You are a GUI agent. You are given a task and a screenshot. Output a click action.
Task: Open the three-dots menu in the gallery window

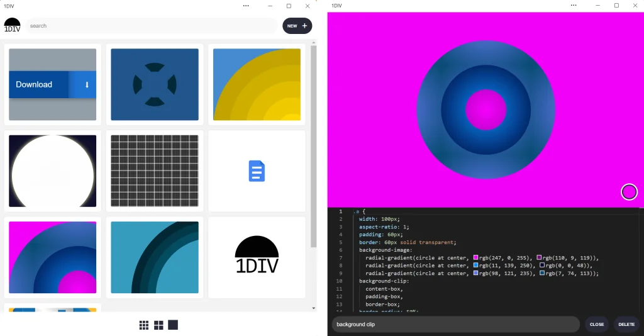(x=246, y=6)
